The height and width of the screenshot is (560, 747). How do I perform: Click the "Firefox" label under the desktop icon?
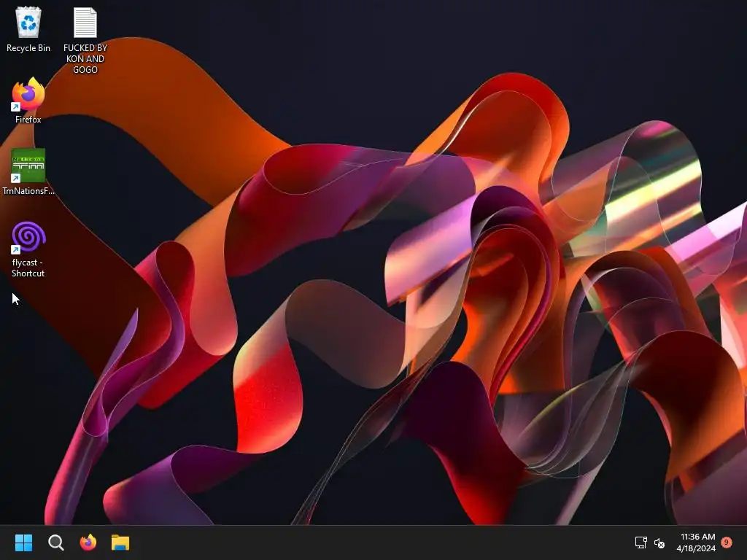[28, 120]
